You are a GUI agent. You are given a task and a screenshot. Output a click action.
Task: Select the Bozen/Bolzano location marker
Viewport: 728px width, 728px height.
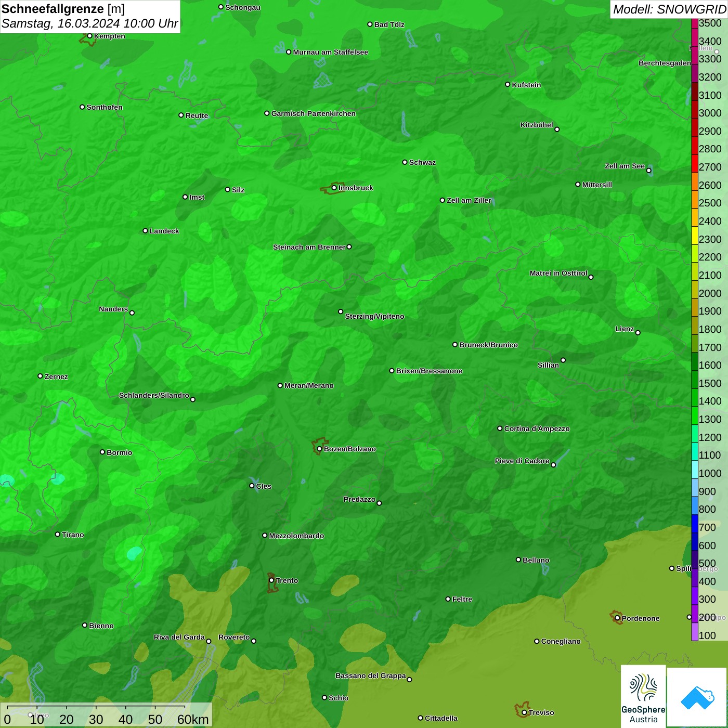tap(319, 449)
